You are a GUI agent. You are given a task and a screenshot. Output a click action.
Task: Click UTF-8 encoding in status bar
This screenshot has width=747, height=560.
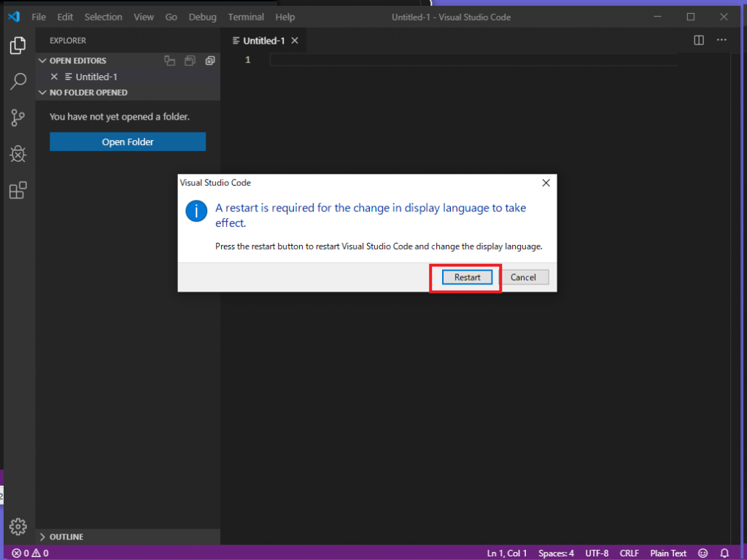(x=597, y=553)
